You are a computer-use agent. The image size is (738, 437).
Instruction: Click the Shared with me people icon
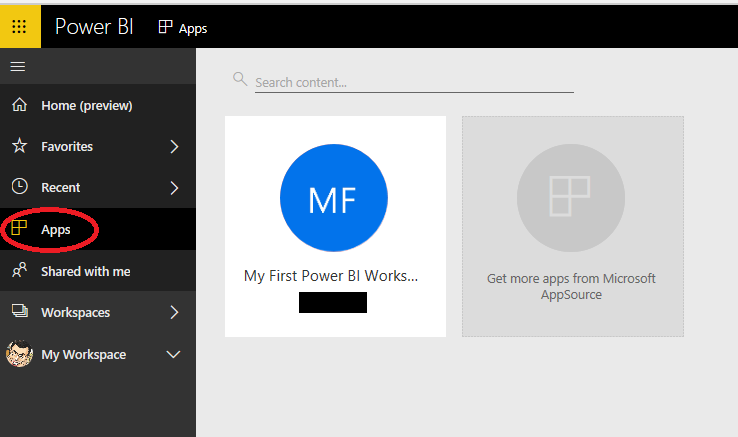(19, 270)
